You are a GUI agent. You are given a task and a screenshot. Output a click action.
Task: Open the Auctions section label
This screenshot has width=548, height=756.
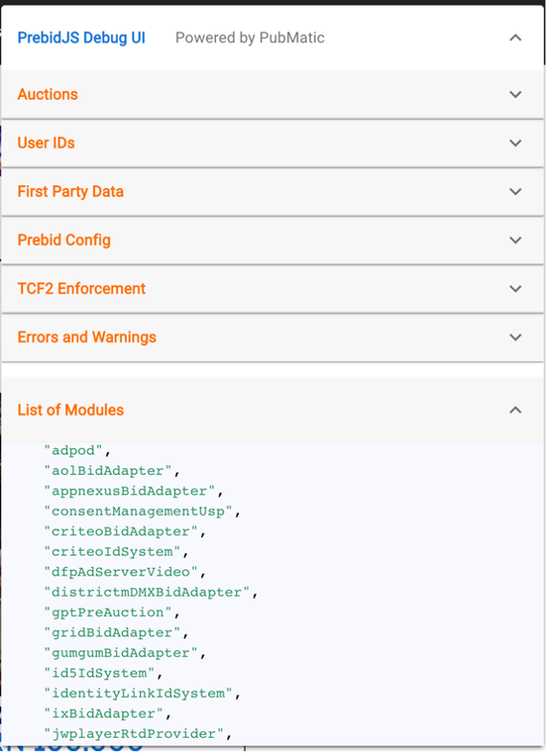(x=47, y=94)
